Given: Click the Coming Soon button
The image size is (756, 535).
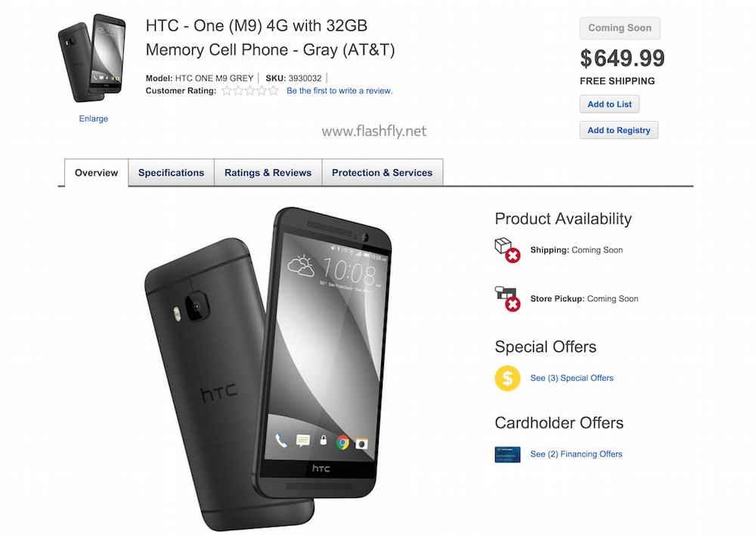Looking at the screenshot, I should click(x=620, y=28).
